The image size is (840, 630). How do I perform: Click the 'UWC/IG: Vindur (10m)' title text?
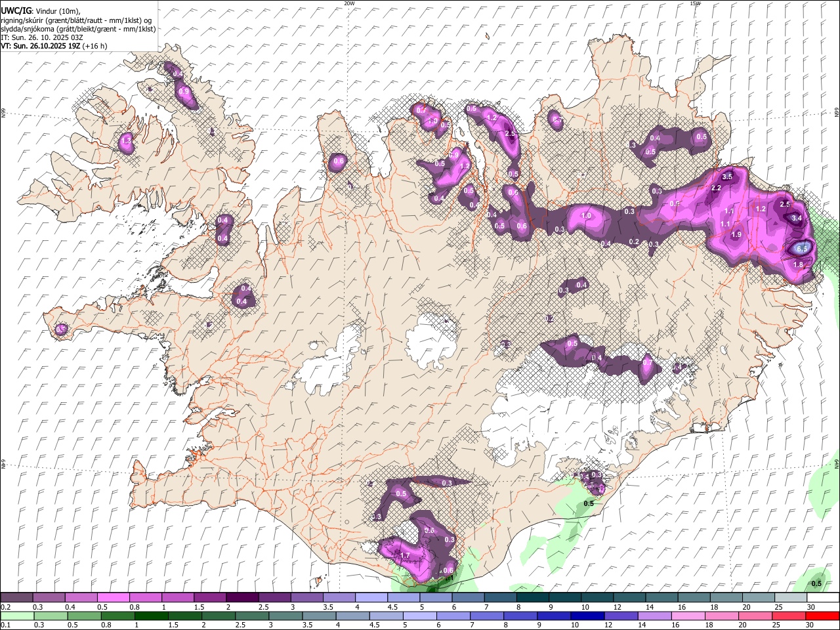point(40,11)
